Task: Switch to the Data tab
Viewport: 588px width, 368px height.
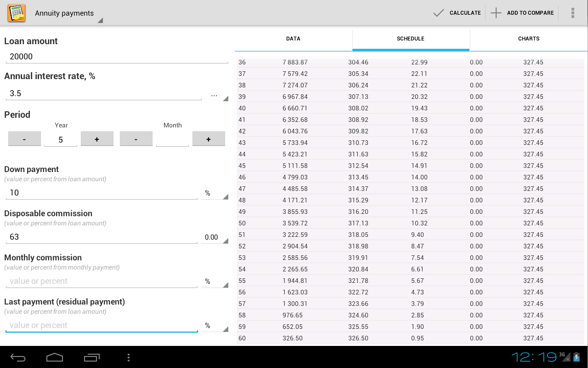Action: tap(293, 39)
